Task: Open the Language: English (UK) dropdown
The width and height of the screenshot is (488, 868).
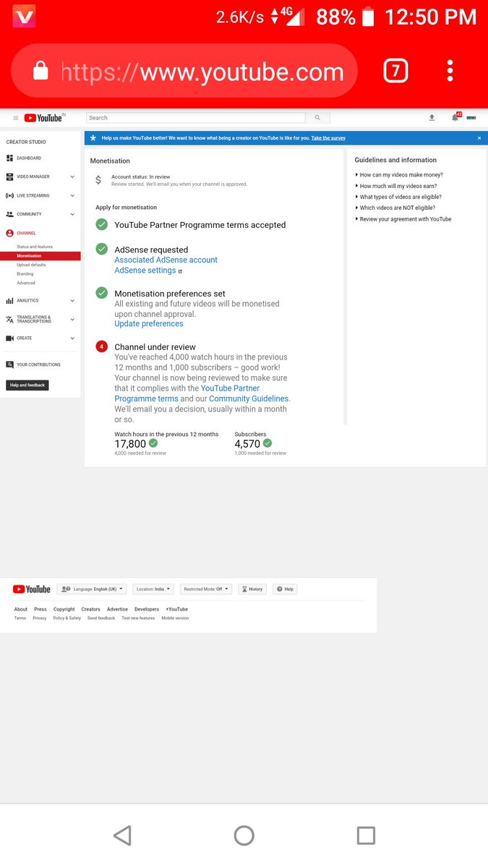Action: coord(92,589)
